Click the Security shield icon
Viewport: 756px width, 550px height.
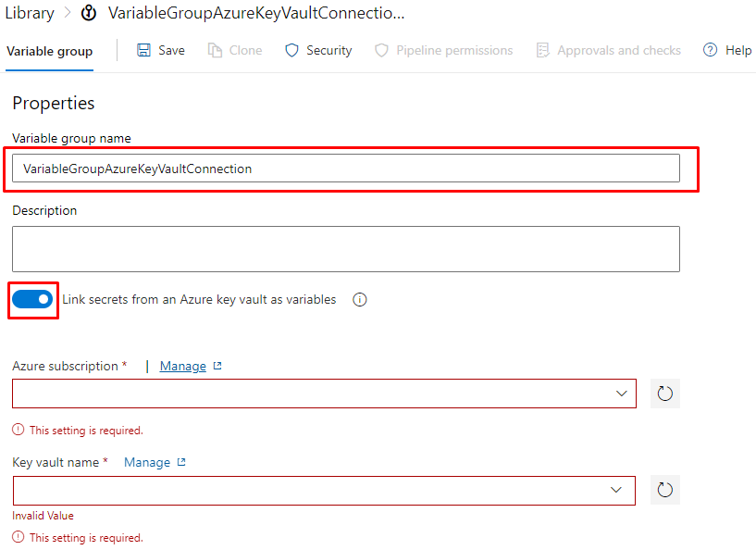coord(291,50)
